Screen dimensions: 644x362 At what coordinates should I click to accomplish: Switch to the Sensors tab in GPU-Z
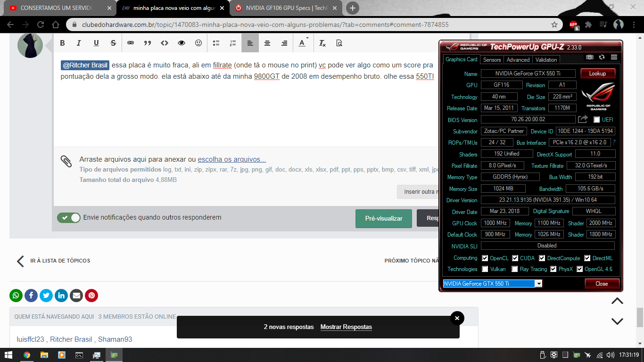492,60
